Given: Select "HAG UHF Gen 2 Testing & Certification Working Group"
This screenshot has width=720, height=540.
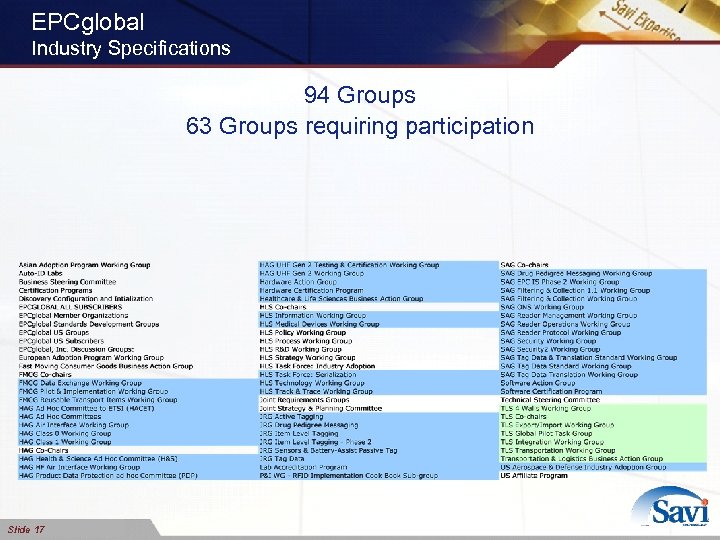Looking at the screenshot, I should (x=349, y=265).
